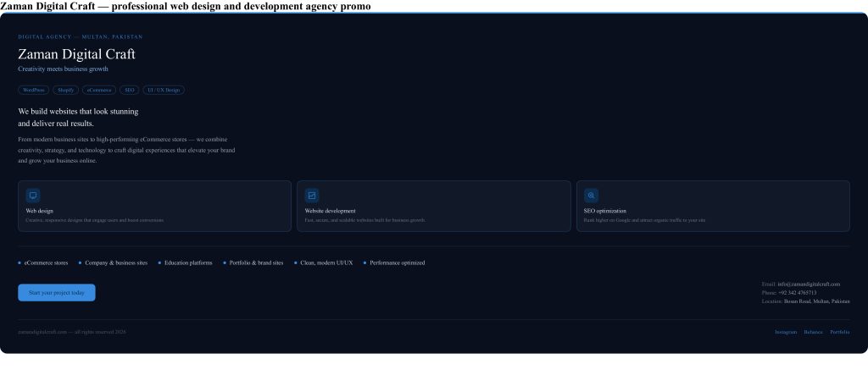The image size is (868, 392).
Task: Click the Performance optimized list item
Action: point(397,262)
